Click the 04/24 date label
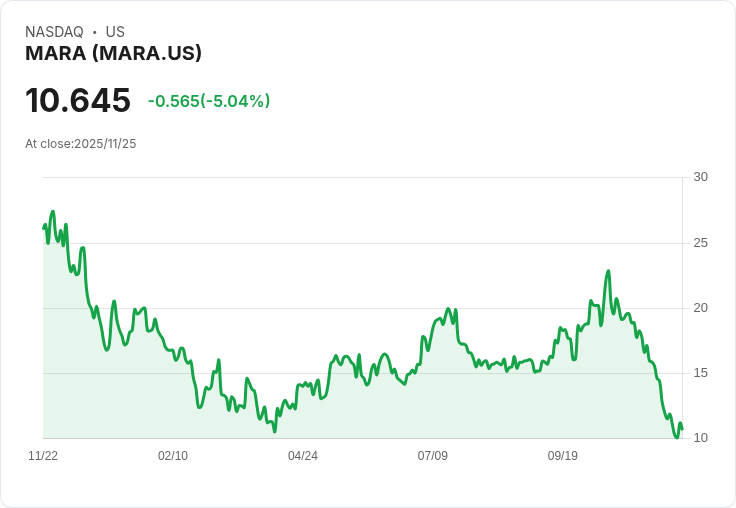 (x=303, y=455)
